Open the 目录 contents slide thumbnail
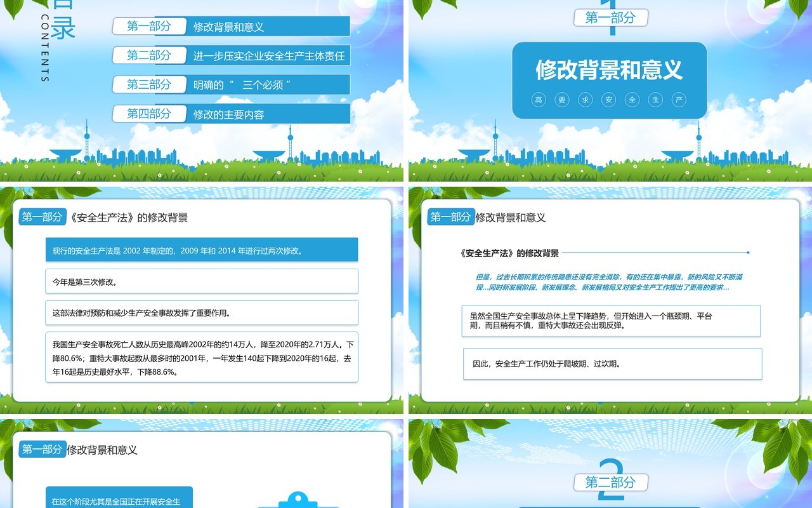Image resolution: width=812 pixels, height=508 pixels. [202, 91]
